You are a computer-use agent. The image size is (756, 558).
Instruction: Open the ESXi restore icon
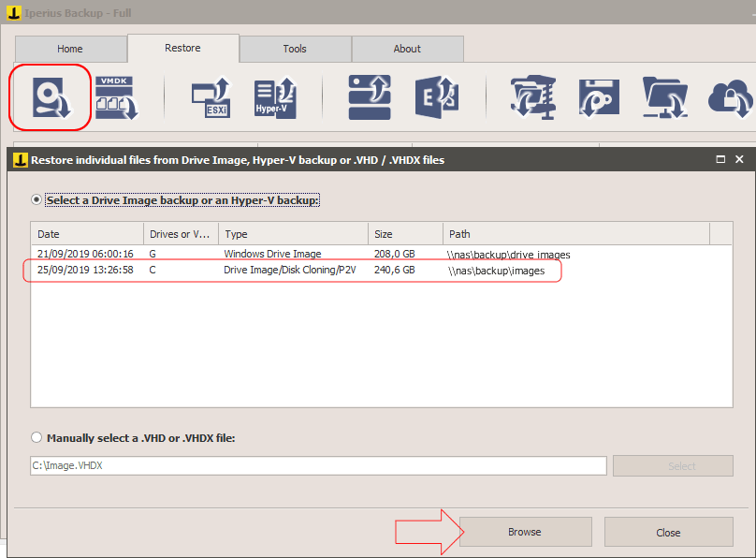pos(211,97)
